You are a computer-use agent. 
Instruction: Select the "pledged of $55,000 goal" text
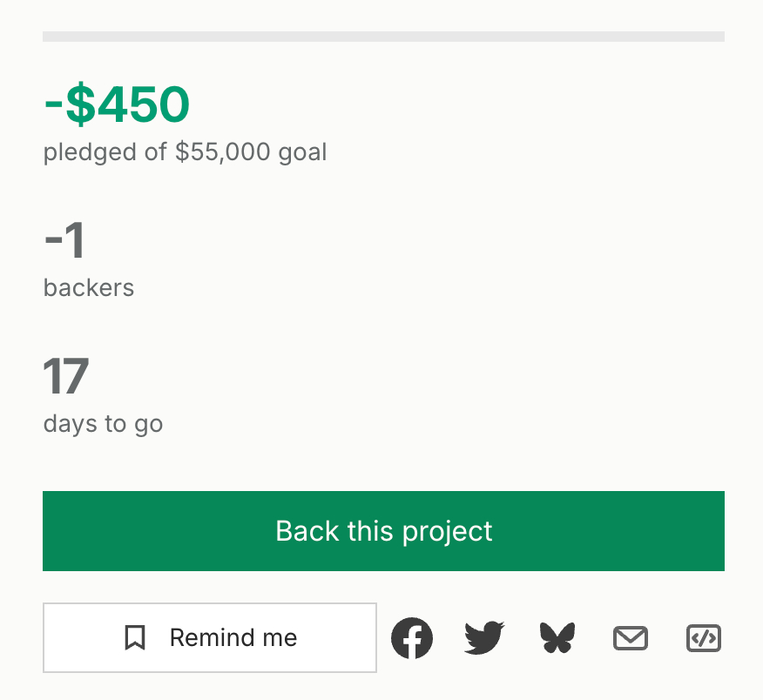point(186,152)
